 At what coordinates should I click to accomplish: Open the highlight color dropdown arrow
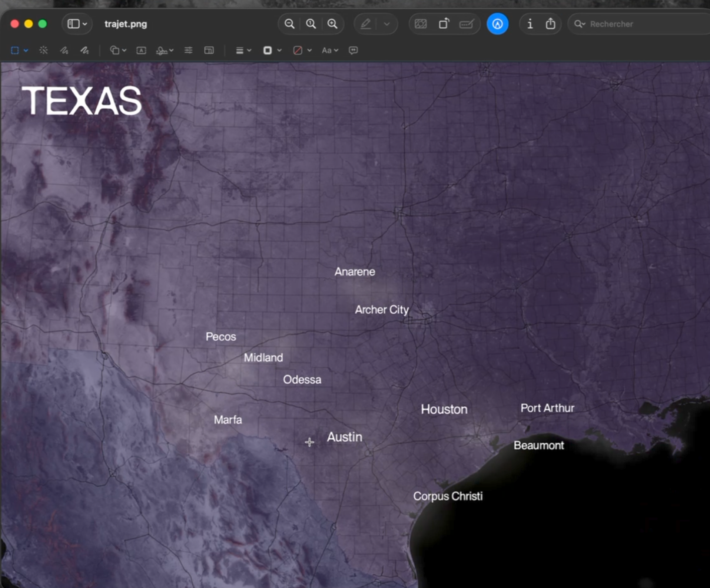coord(387,24)
